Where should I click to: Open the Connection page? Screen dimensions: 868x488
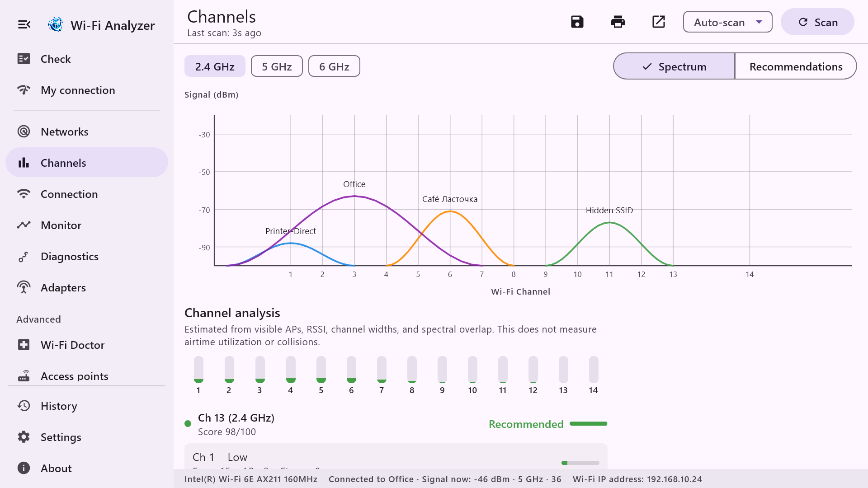pos(87,194)
